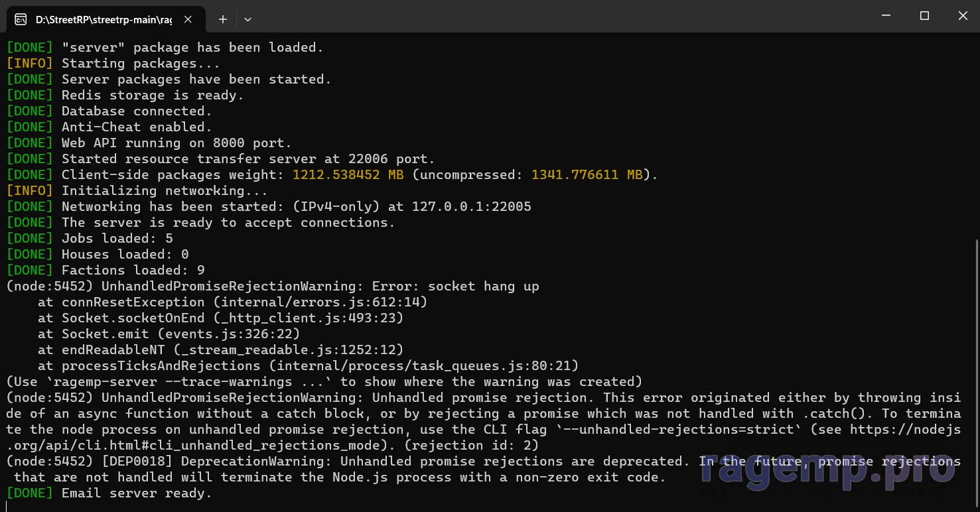Click the yellow 1212.538452 MB value
Image resolution: width=980 pixels, height=512 pixels.
pos(348,174)
